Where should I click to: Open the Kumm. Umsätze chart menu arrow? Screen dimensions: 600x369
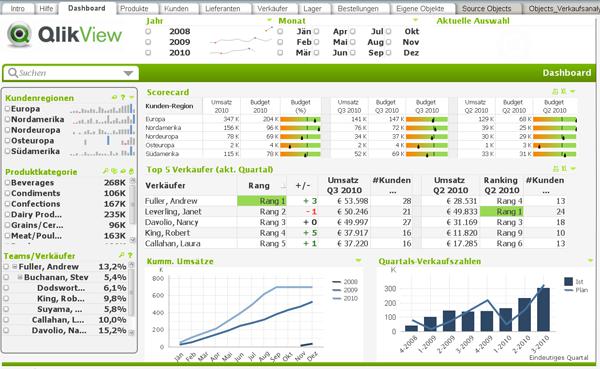(359, 261)
